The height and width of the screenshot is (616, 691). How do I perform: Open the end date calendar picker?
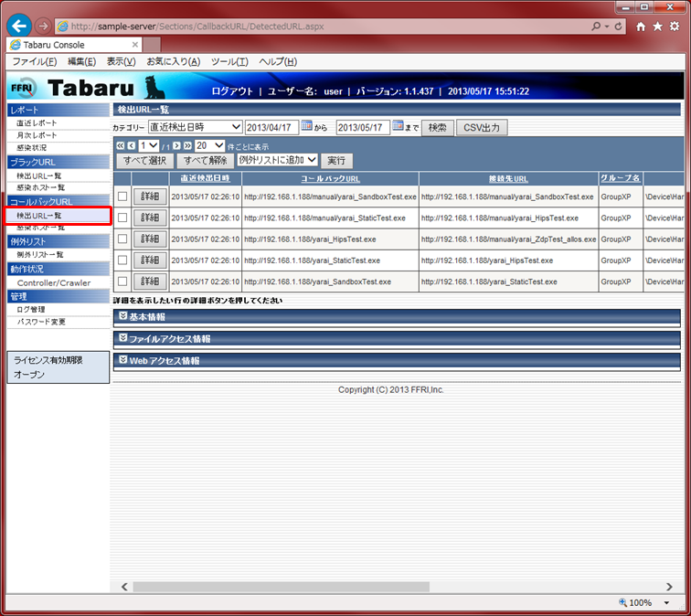tap(399, 127)
